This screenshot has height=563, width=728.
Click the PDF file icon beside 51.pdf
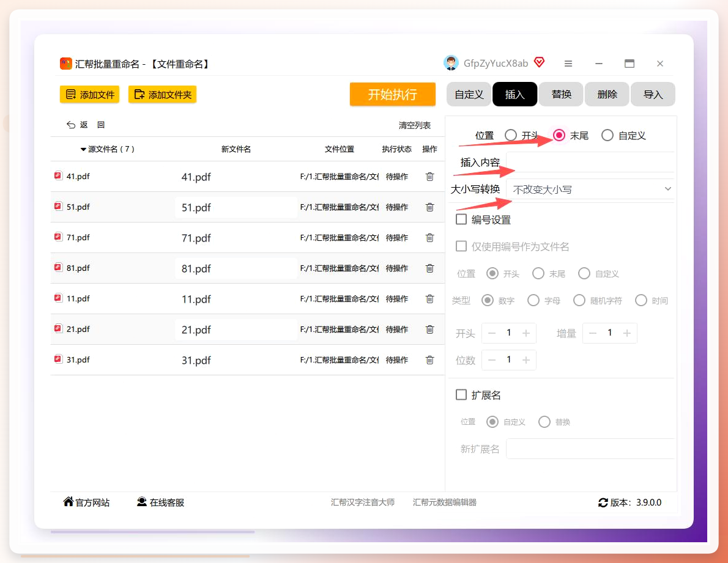point(59,207)
